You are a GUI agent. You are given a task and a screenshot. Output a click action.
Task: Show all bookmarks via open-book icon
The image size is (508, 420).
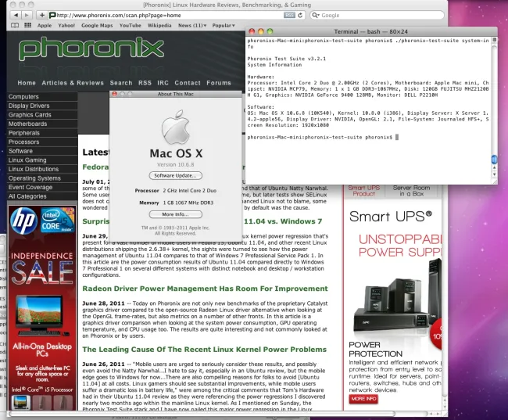pyautogui.click(x=15, y=25)
